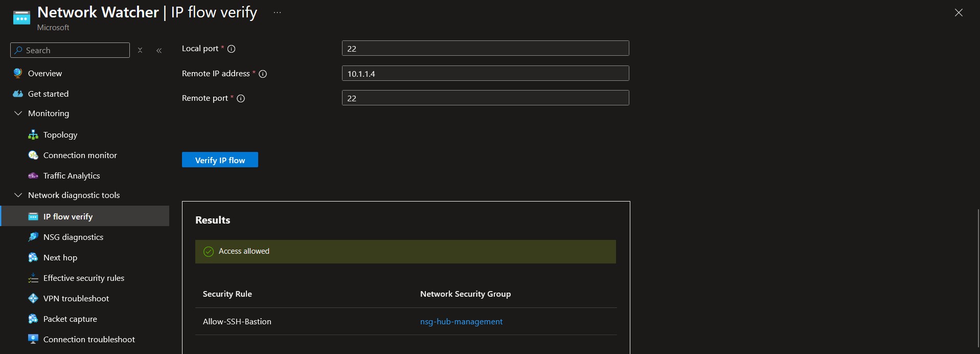Open Connection monitor

[80, 155]
